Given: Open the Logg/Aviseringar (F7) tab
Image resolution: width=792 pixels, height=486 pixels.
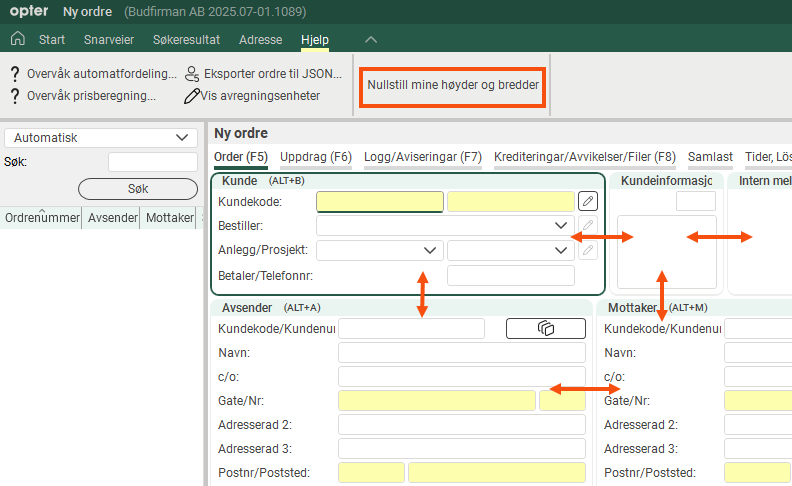Looking at the screenshot, I should pos(423,157).
